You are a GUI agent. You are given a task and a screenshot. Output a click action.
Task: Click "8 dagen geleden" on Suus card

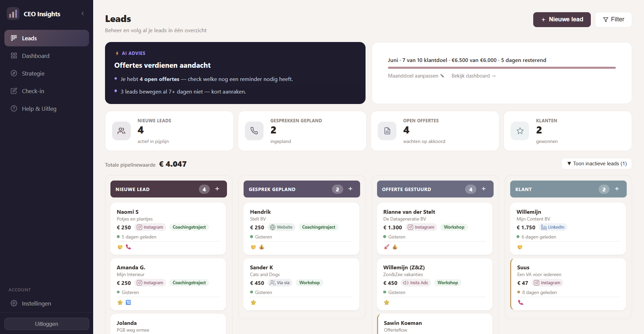[x=539, y=292]
